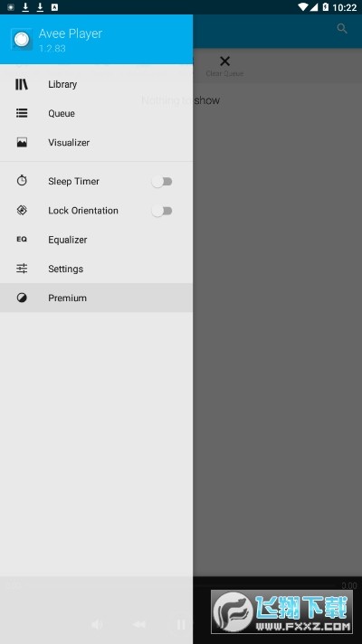Toggle the Lock Orientation switch
The height and width of the screenshot is (644, 362).
[x=162, y=211]
